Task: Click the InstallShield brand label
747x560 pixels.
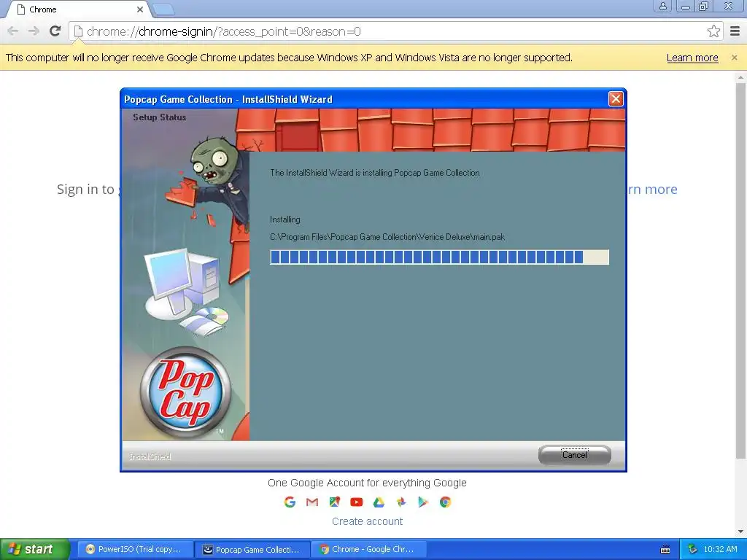Action: pyautogui.click(x=150, y=456)
